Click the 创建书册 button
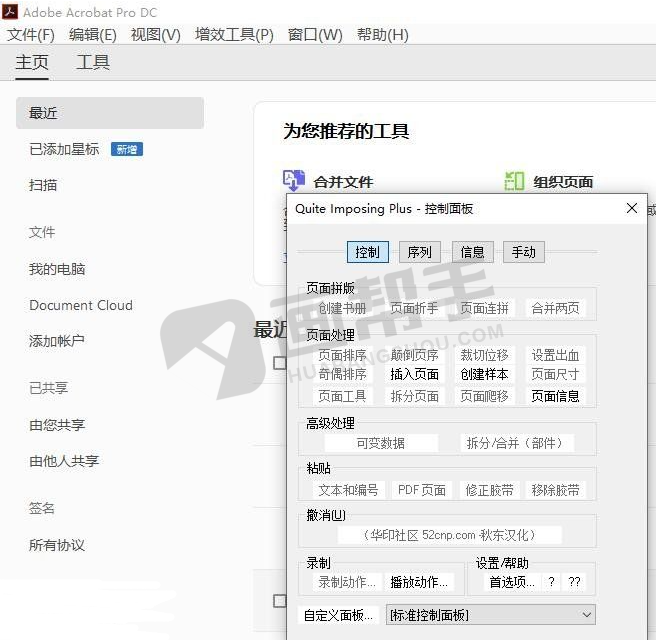 point(342,308)
